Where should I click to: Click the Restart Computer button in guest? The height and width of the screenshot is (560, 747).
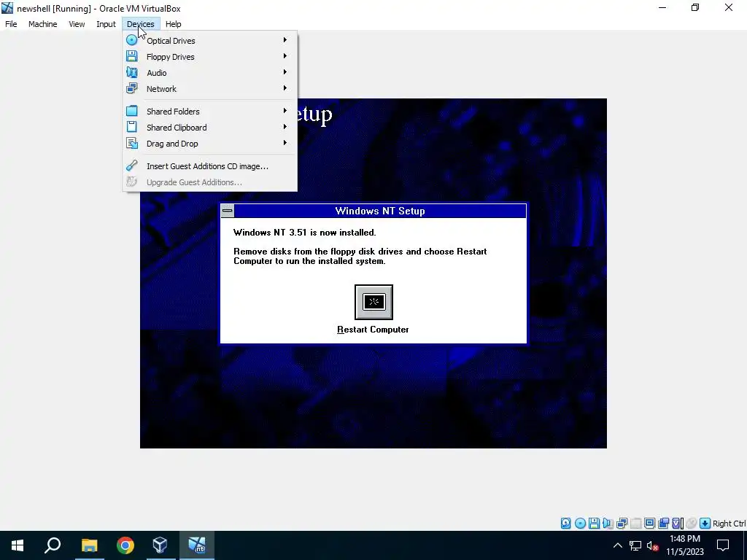[373, 303]
